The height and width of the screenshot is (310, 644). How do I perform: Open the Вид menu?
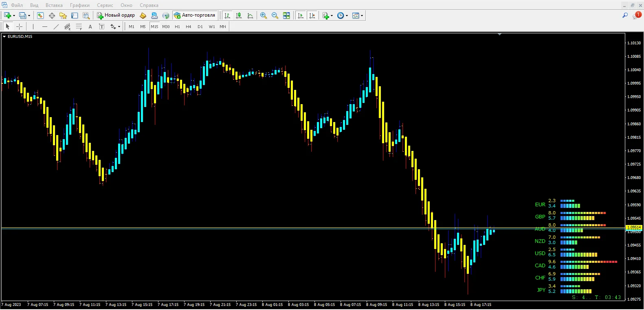point(34,5)
